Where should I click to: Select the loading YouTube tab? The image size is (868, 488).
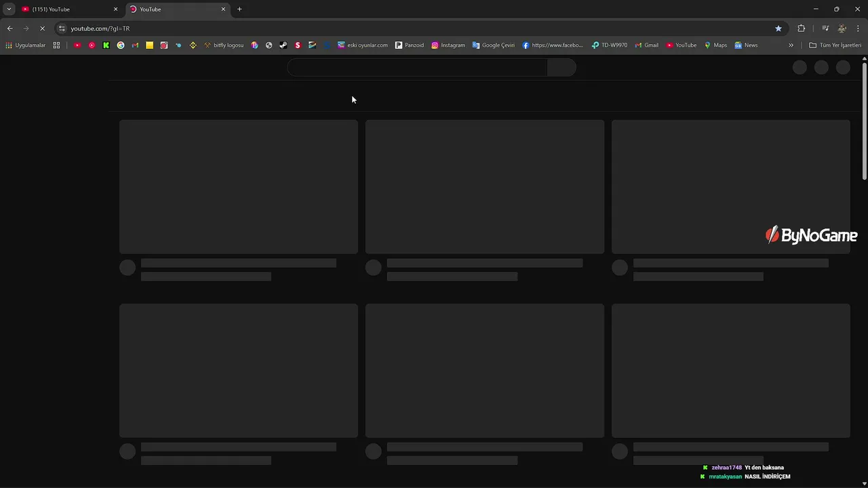point(178,9)
